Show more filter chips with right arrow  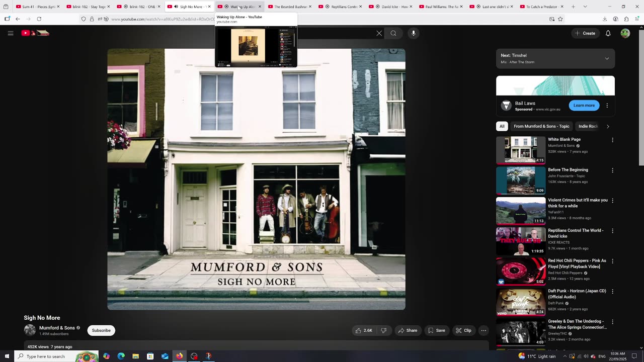607,126
